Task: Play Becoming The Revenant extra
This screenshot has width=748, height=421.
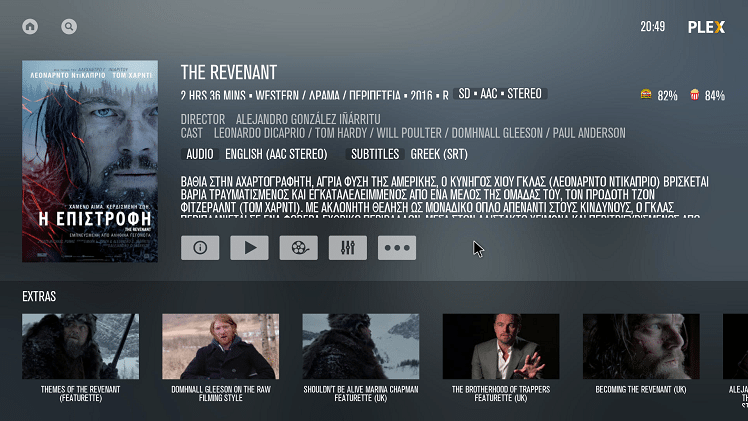Action: point(641,347)
